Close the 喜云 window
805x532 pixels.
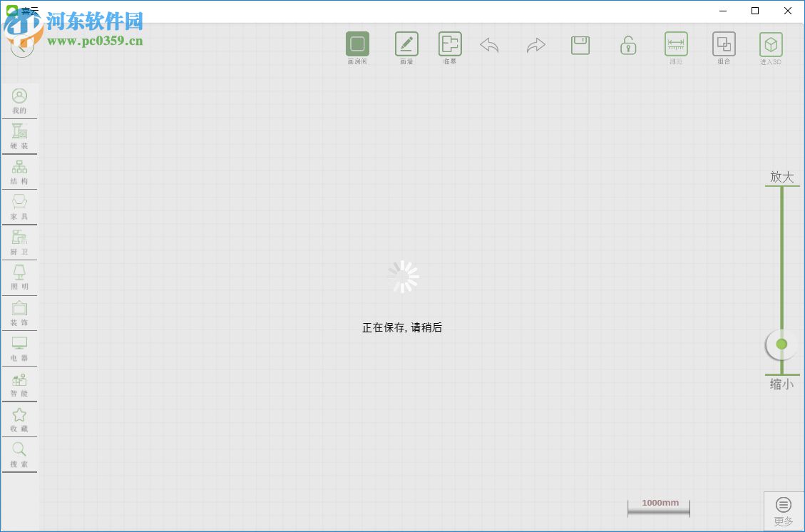(788, 11)
